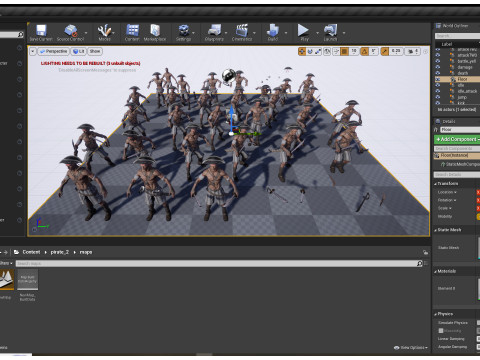Open the Marketplace toolbar icon
The width and height of the screenshot is (480, 360).
pos(155,33)
